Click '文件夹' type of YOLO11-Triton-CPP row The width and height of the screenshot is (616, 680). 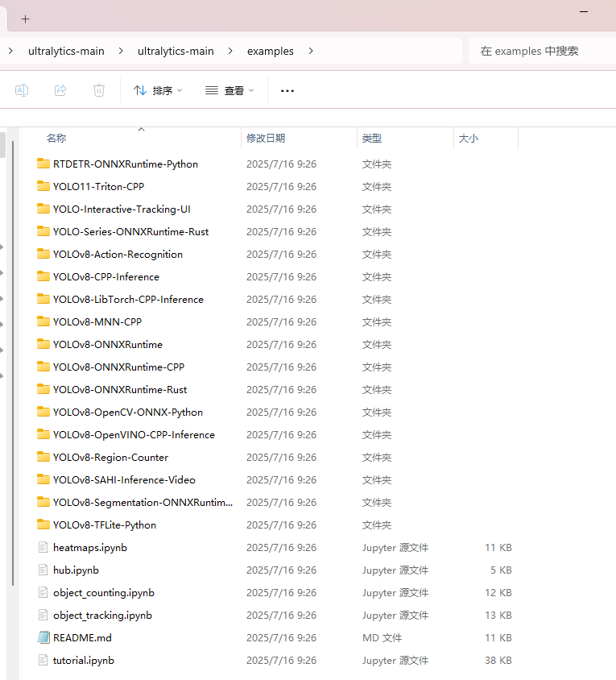tap(377, 187)
